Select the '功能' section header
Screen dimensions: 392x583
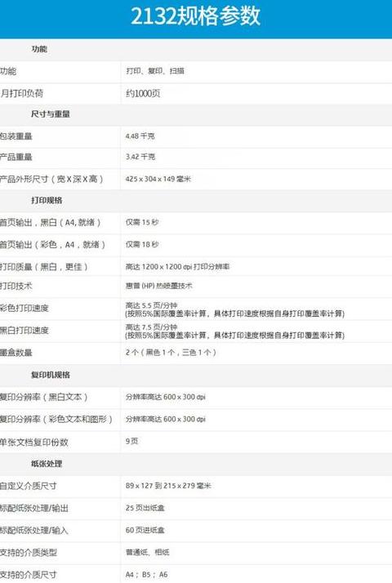[39, 49]
